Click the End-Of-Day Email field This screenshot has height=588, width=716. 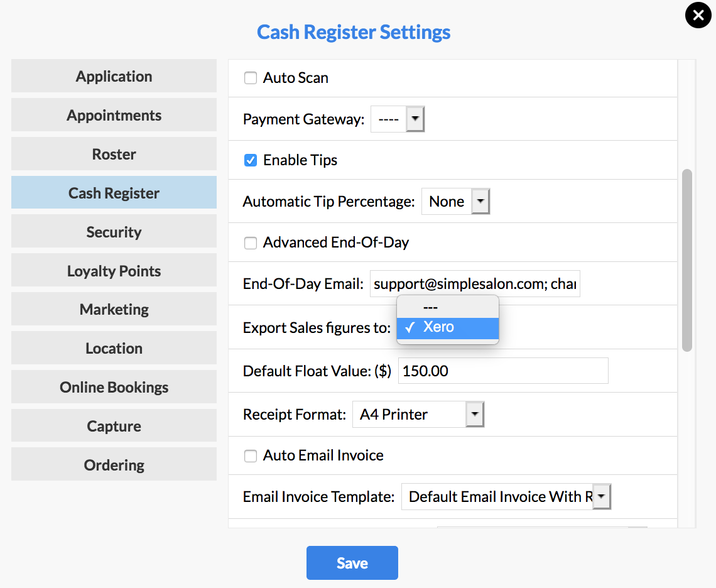tap(475, 284)
